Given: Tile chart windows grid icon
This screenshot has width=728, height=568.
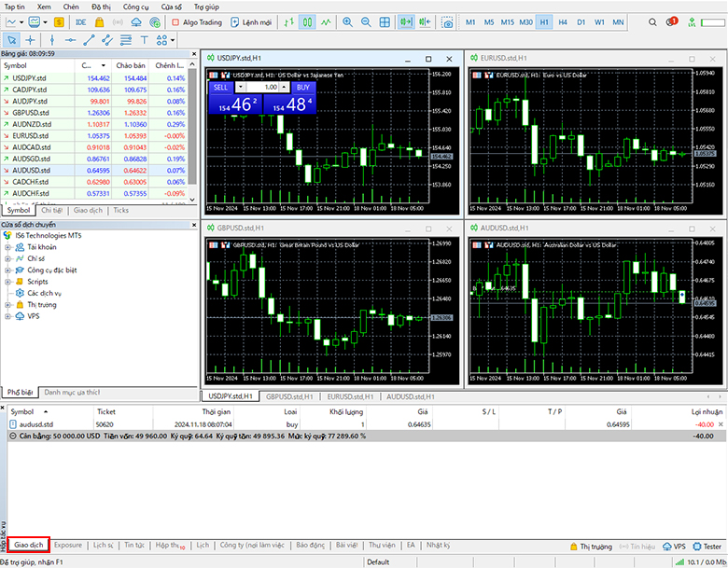Looking at the screenshot, I should point(385,22).
